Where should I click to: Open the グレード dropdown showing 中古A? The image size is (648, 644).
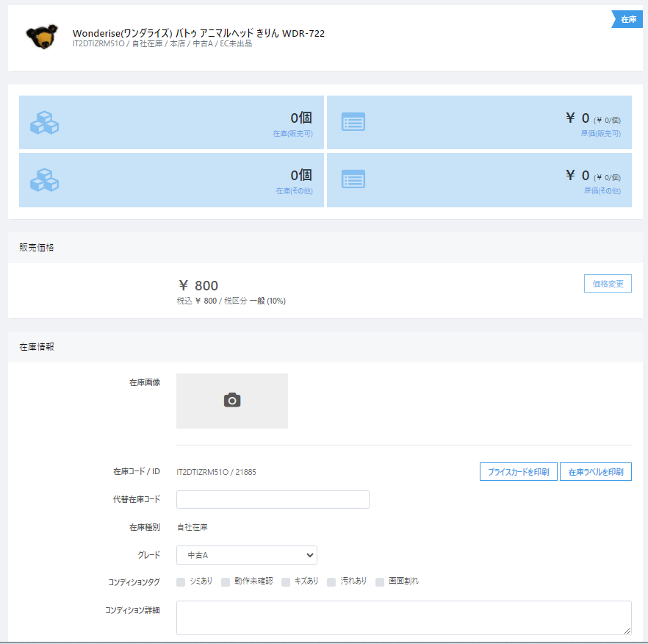point(247,555)
